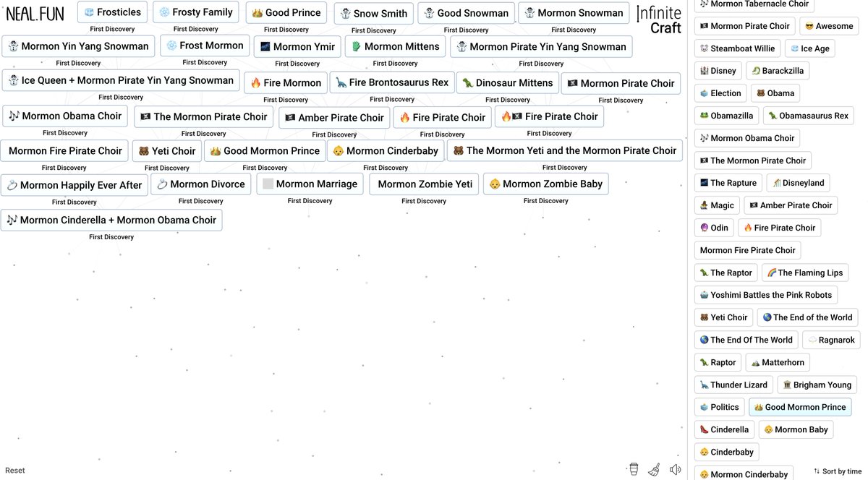
Task: Click the coffee cup icon
Action: [x=634, y=469]
